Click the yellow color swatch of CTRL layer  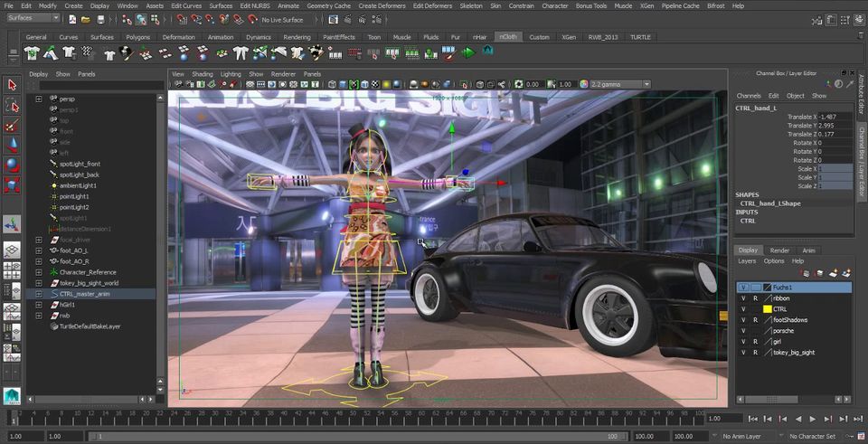pos(768,309)
